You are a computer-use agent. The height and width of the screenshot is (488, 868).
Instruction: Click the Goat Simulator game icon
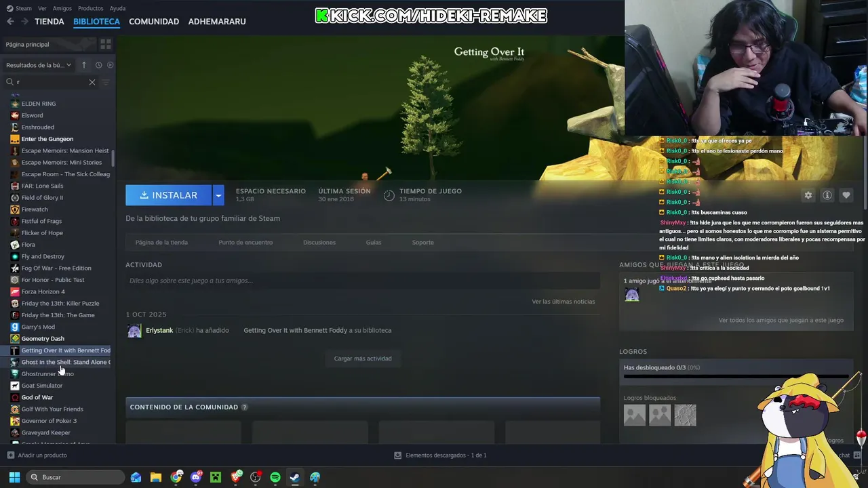[15, 386]
